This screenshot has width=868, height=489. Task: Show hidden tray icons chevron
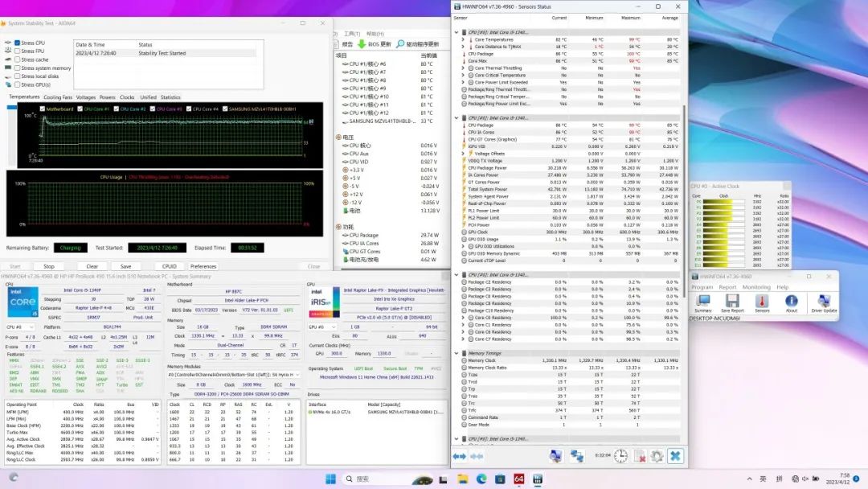(750, 479)
